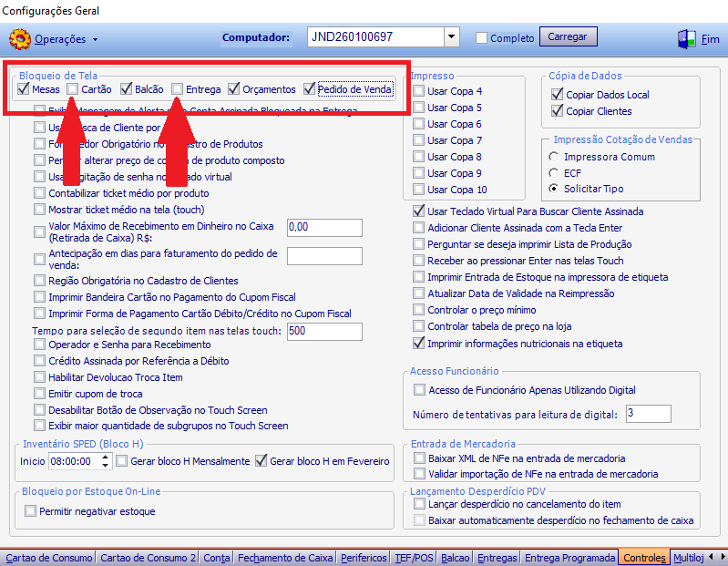Enable Adicionar Cliente Assinada com Tecla Enter

tap(418, 228)
